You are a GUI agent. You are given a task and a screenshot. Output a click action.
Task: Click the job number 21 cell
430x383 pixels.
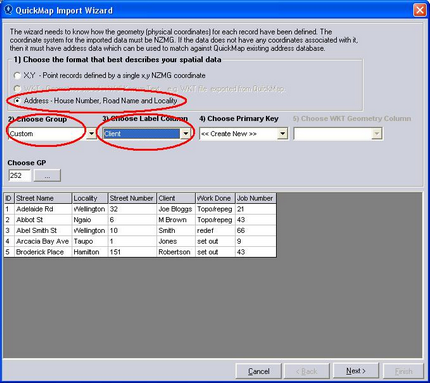click(256, 209)
